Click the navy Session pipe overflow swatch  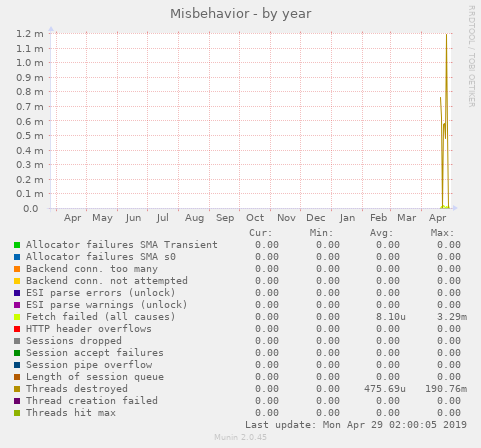pyautogui.click(x=17, y=365)
